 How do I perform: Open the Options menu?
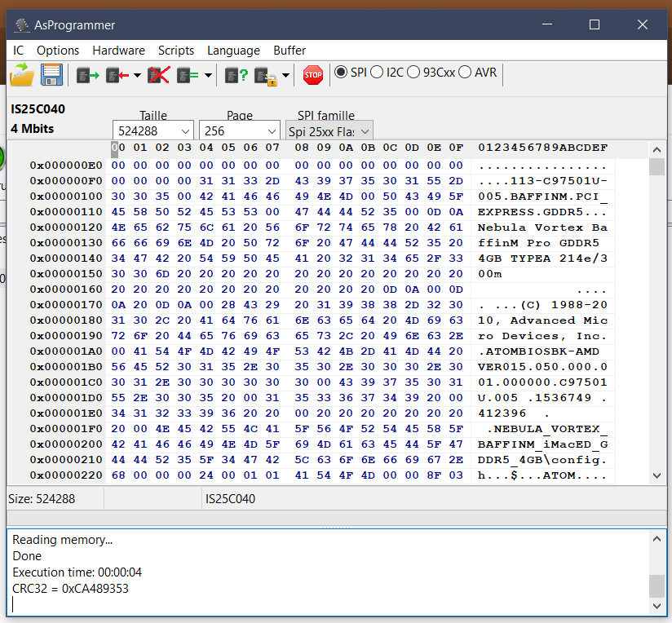[x=58, y=51]
